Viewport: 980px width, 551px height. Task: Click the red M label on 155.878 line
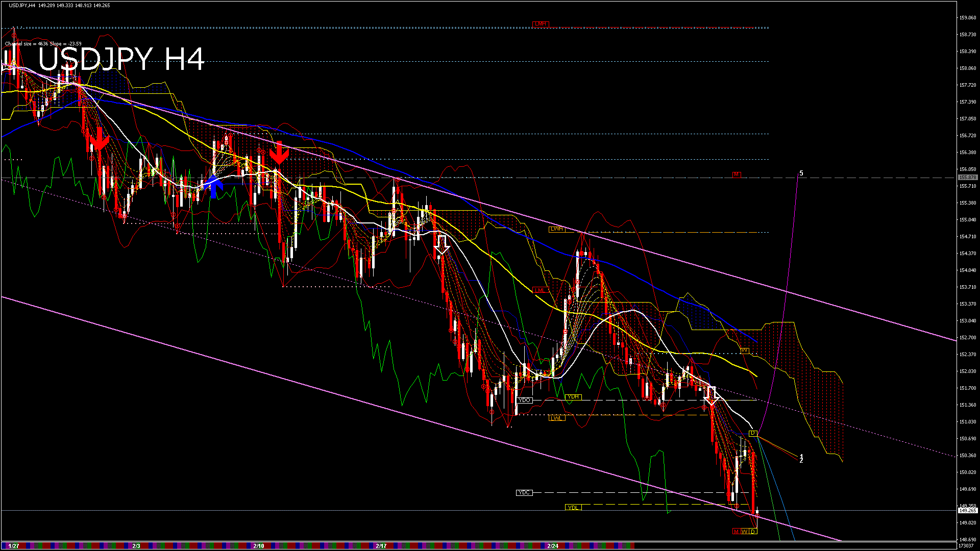[x=736, y=174]
